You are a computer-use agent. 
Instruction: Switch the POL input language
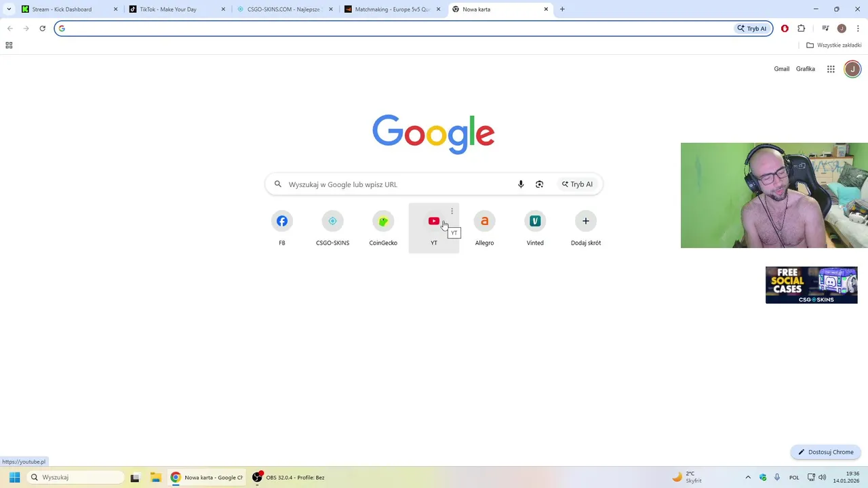pos(794,477)
